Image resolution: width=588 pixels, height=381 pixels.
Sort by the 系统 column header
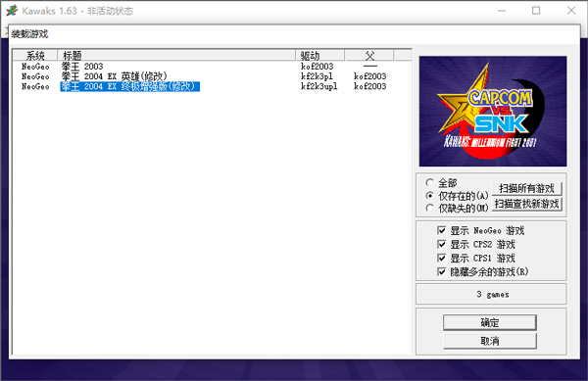pos(35,56)
